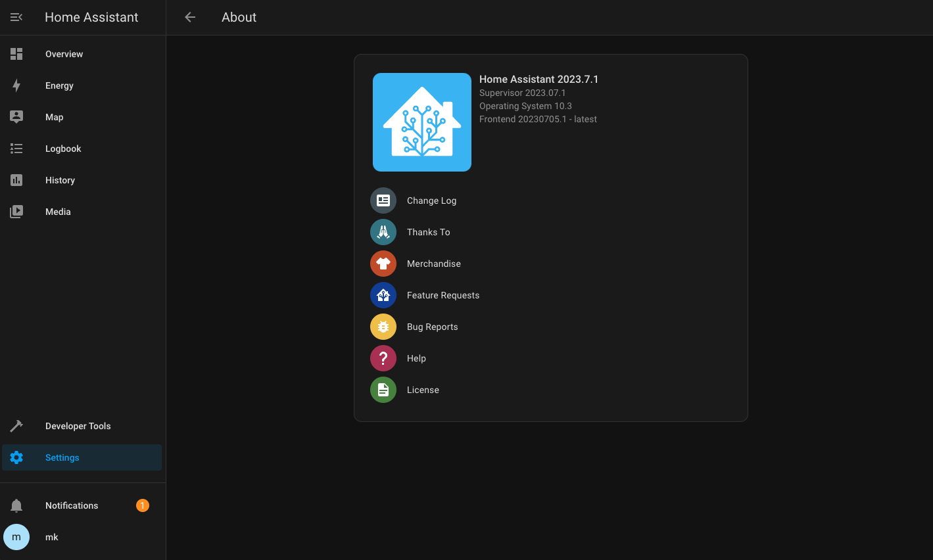Image resolution: width=933 pixels, height=560 pixels.
Task: View the License link
Action: pos(551,390)
